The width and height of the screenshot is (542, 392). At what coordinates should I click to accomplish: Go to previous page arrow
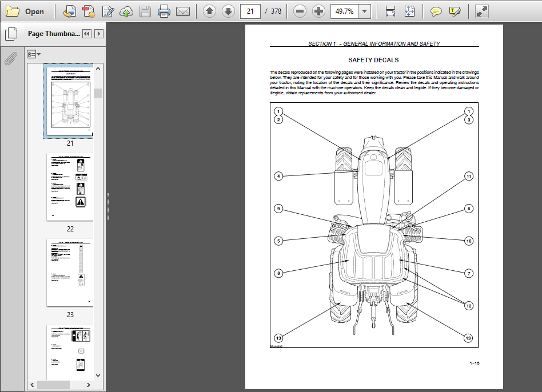(209, 11)
